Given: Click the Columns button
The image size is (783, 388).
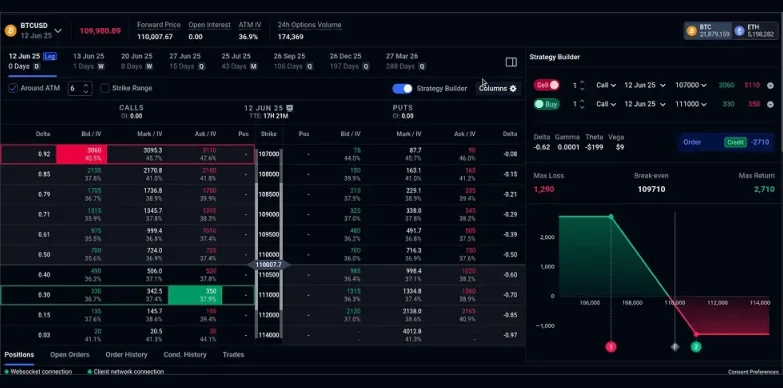Looking at the screenshot, I should [497, 88].
